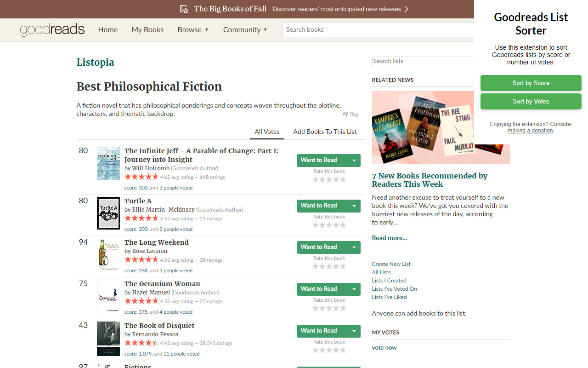This screenshot has height=368, width=588.
Task: Click the making a donation link
Action: pyautogui.click(x=530, y=130)
